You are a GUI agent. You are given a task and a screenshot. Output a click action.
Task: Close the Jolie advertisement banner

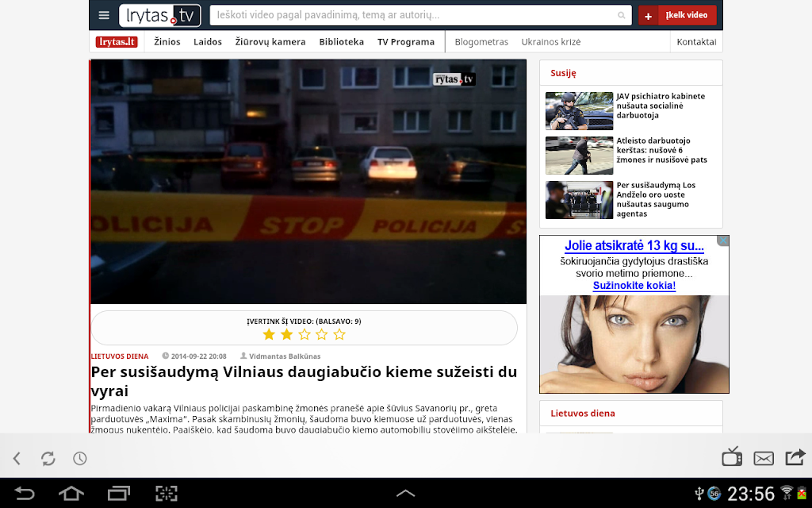(723, 241)
